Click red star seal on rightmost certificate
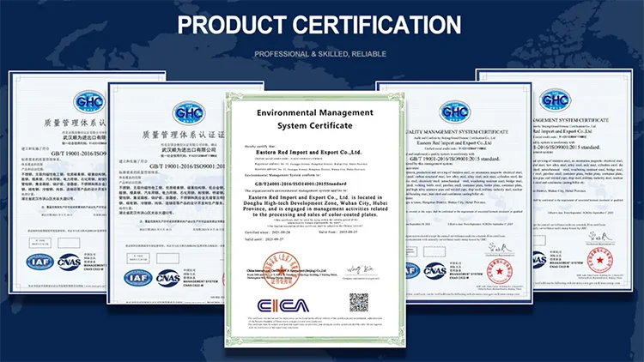Screen dimensions: 644x362 600,260
